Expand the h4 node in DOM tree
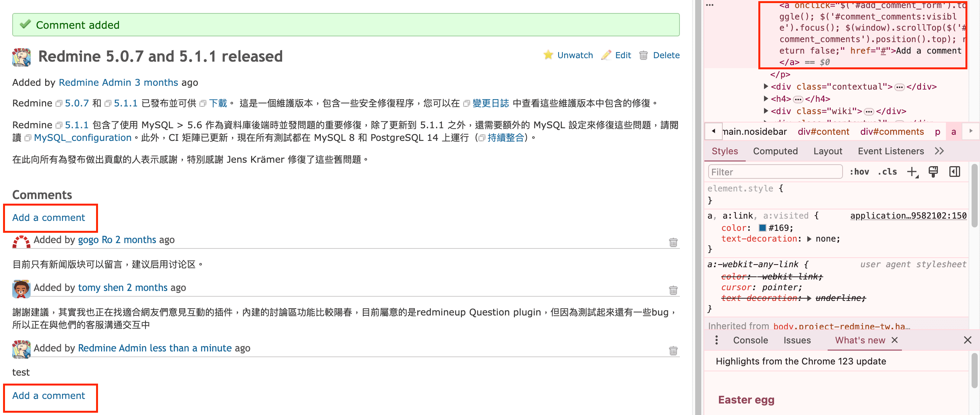 point(766,99)
